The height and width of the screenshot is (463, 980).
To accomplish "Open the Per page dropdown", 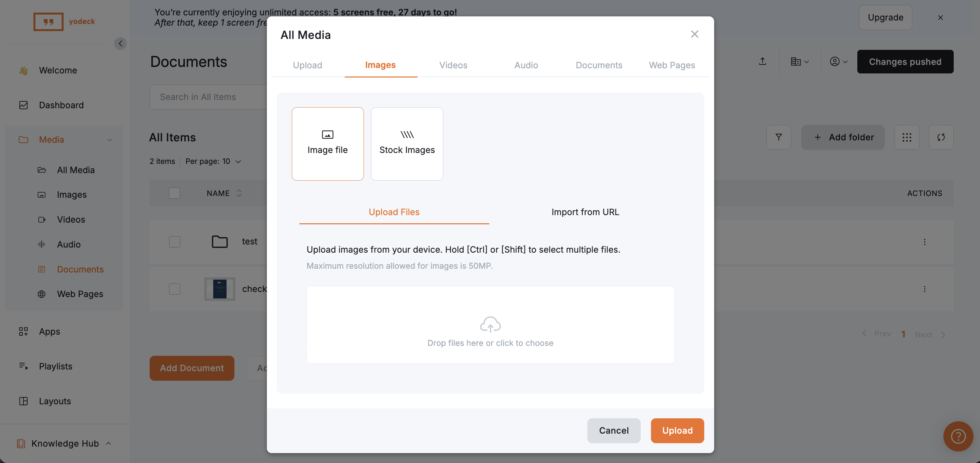I will 213,161.
